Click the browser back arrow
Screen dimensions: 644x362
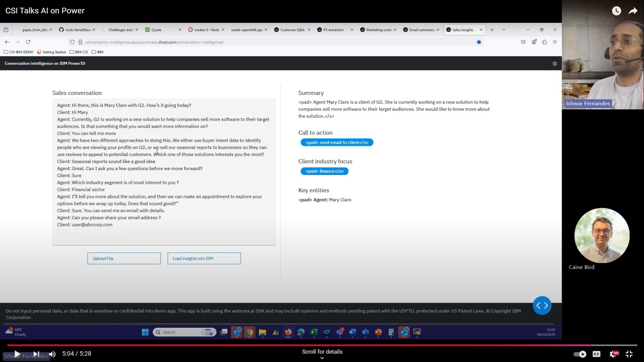pyautogui.click(x=7, y=42)
